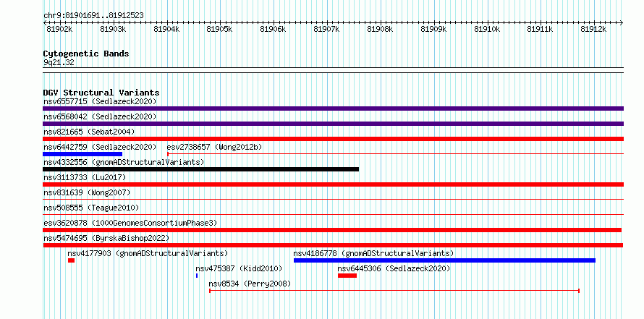Viewport: 644px width, 319px height.
Task: Click the thin red line under nsv831639
Action: pyautogui.click(x=333, y=199)
